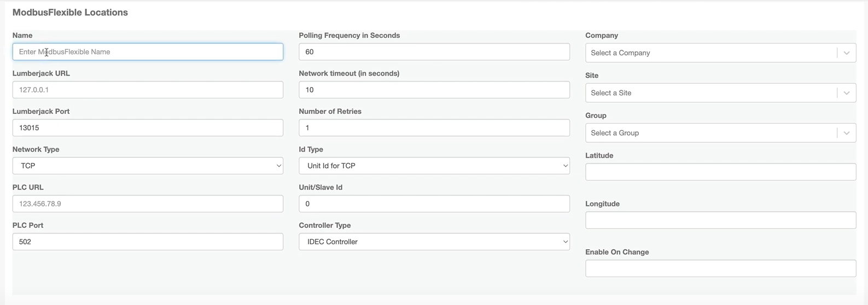The width and height of the screenshot is (868, 305).
Task: Open the Id Type dropdown
Action: pyautogui.click(x=434, y=165)
